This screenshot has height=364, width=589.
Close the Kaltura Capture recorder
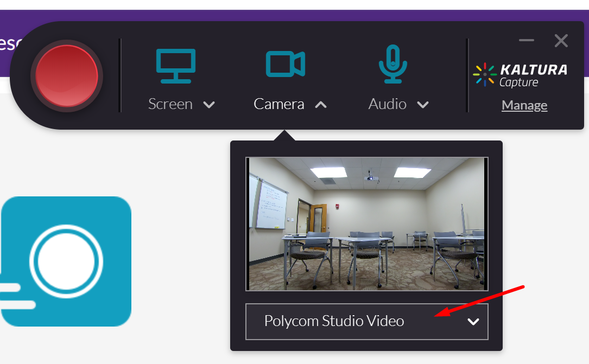tap(561, 41)
